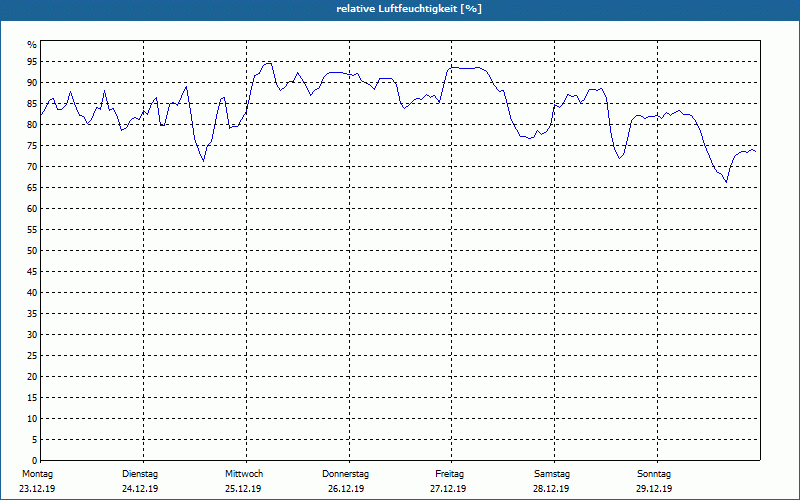Click the y-axis value '35'
Screen dimensions: 800x500
[32, 314]
